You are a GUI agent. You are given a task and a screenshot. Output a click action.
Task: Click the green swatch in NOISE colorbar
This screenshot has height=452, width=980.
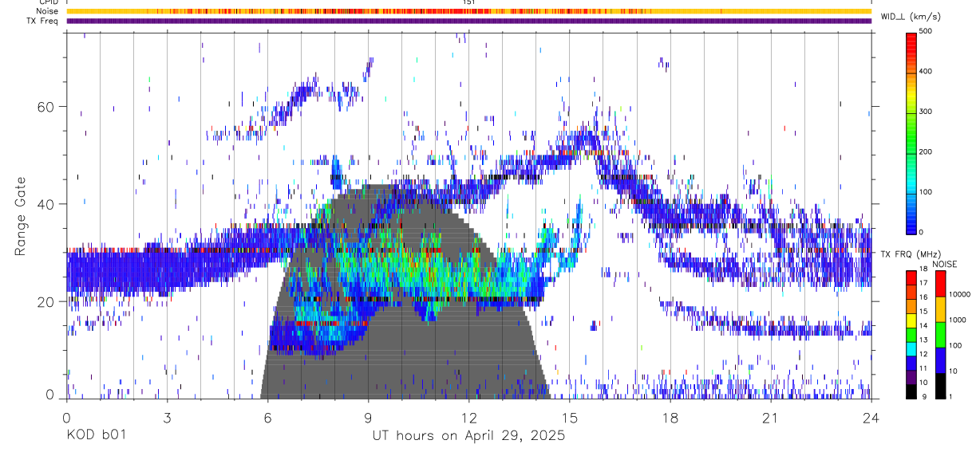[x=940, y=335]
